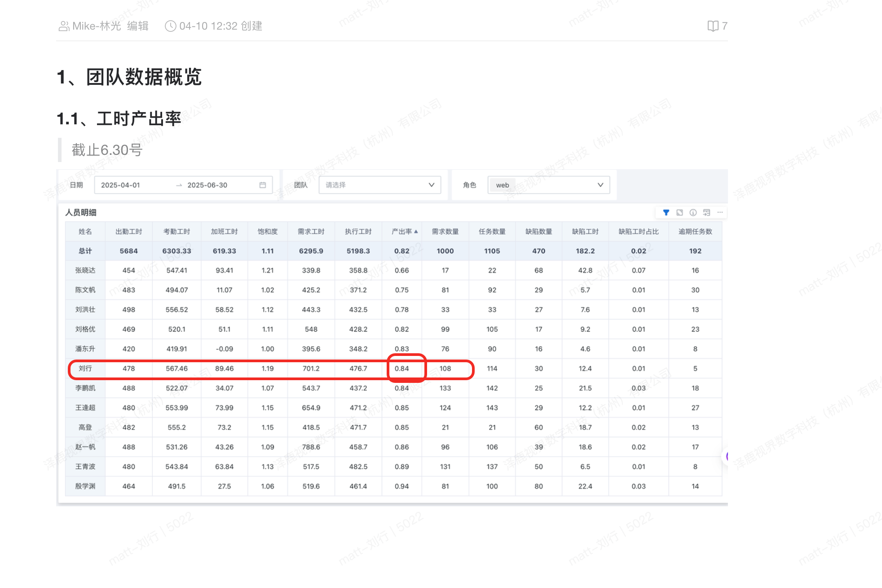882x588 pixels.
Task: Select the 总计 row label
Action: 85,251
